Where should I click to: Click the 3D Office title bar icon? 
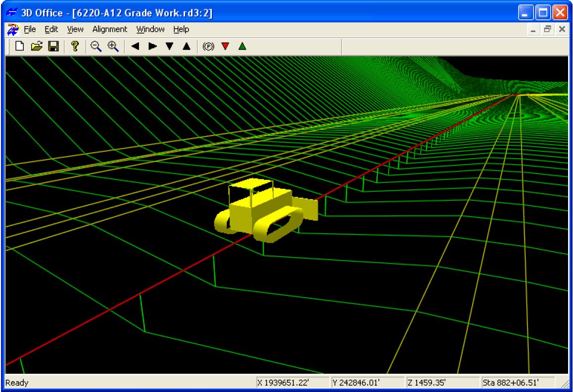coord(12,13)
